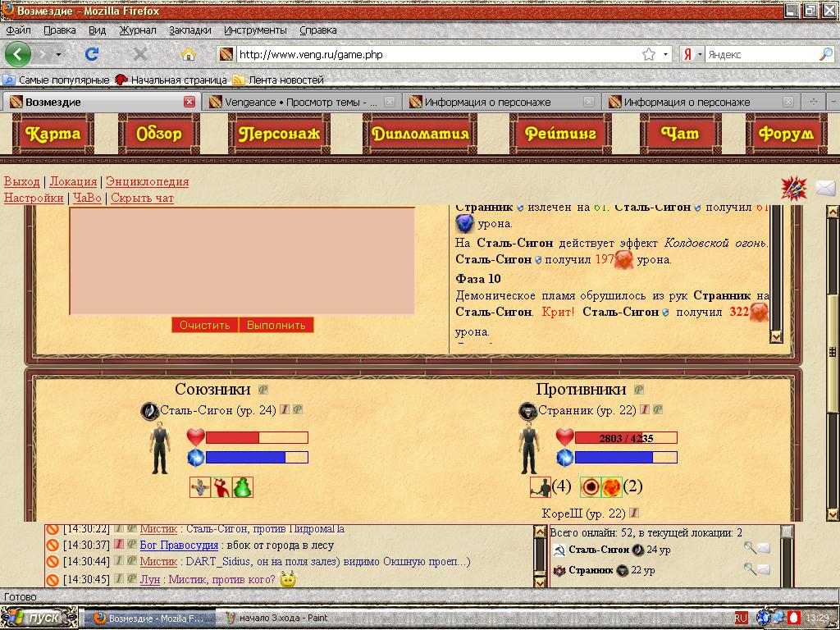Expand the address bar dropdown arrow

[665, 54]
